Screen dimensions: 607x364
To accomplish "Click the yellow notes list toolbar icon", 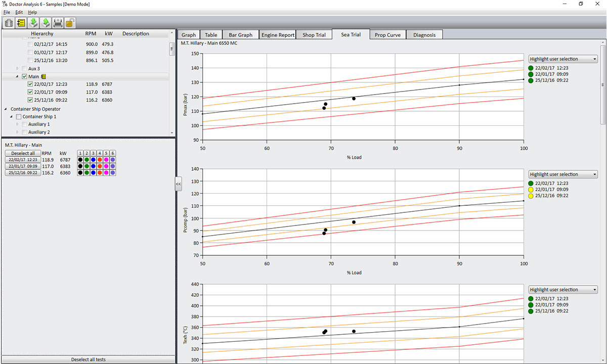I will [21, 23].
